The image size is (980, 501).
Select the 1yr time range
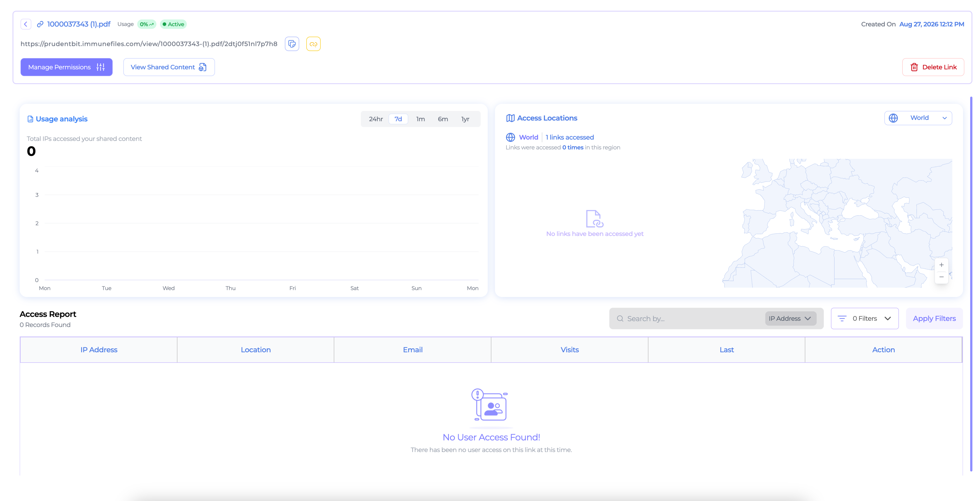coord(465,119)
